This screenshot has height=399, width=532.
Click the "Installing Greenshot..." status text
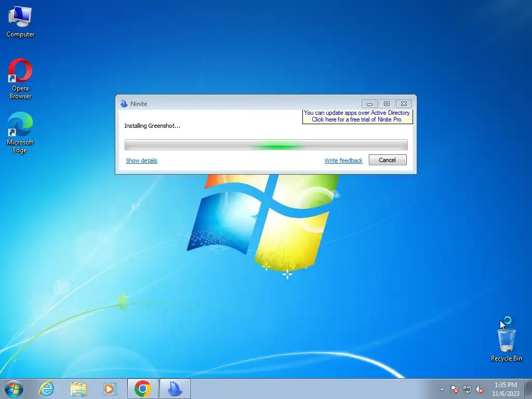click(152, 126)
